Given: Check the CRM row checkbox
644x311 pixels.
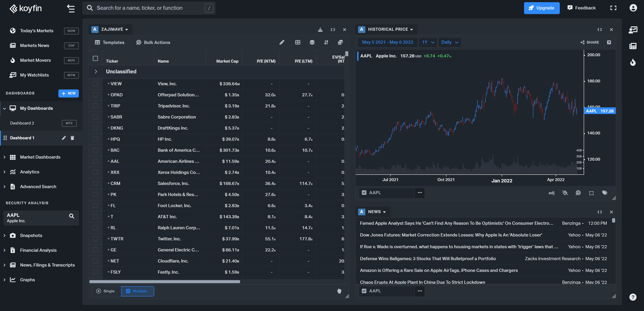Looking at the screenshot, I should pos(95,183).
